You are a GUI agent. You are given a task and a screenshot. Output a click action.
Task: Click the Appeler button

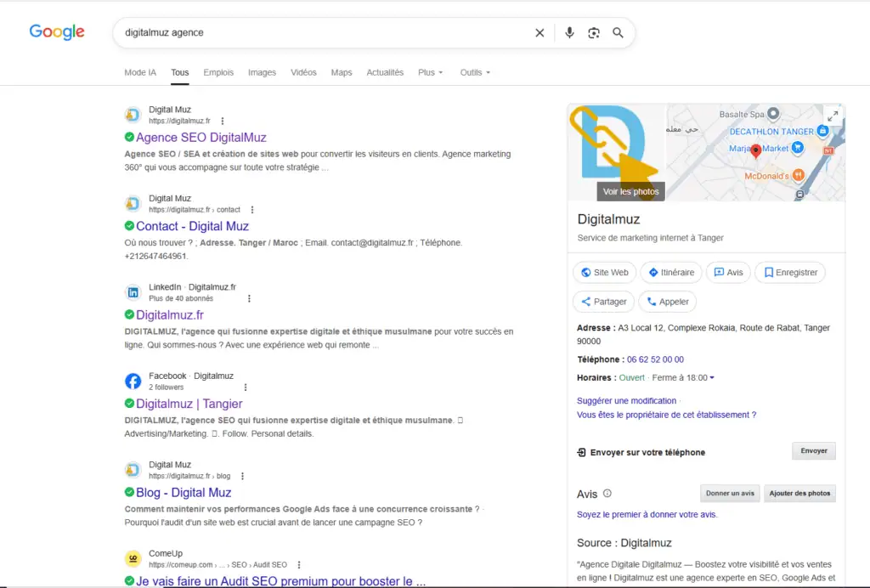[668, 302]
